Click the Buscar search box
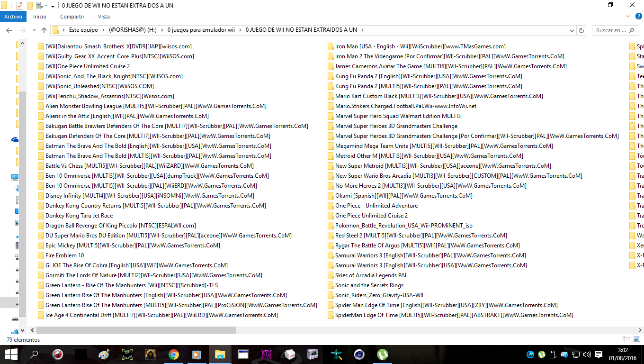The image size is (644, 364). [614, 30]
